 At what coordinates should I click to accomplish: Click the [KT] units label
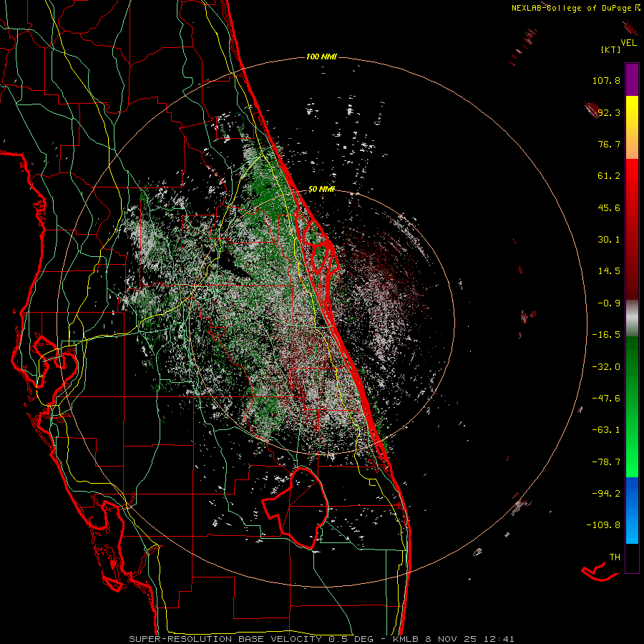[x=610, y=49]
